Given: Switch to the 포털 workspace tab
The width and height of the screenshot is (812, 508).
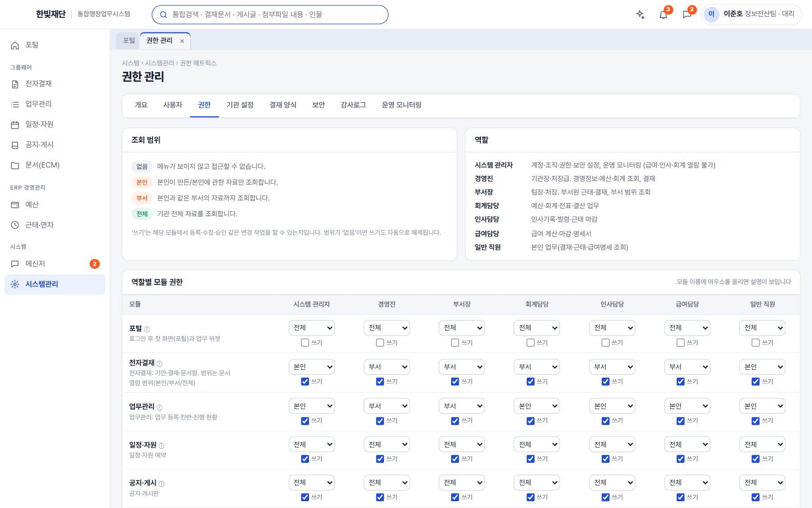Looking at the screenshot, I should tap(129, 41).
